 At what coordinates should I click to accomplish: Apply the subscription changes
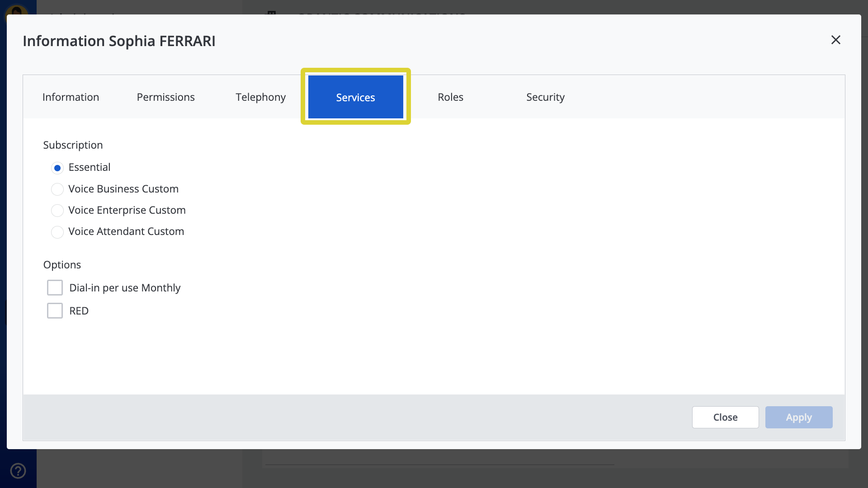click(x=798, y=417)
